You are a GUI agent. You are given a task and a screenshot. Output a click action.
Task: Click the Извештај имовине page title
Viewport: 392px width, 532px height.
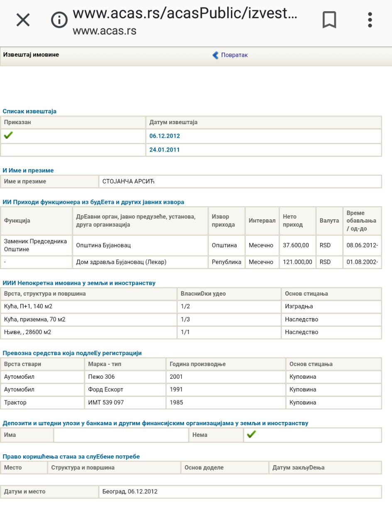point(31,55)
